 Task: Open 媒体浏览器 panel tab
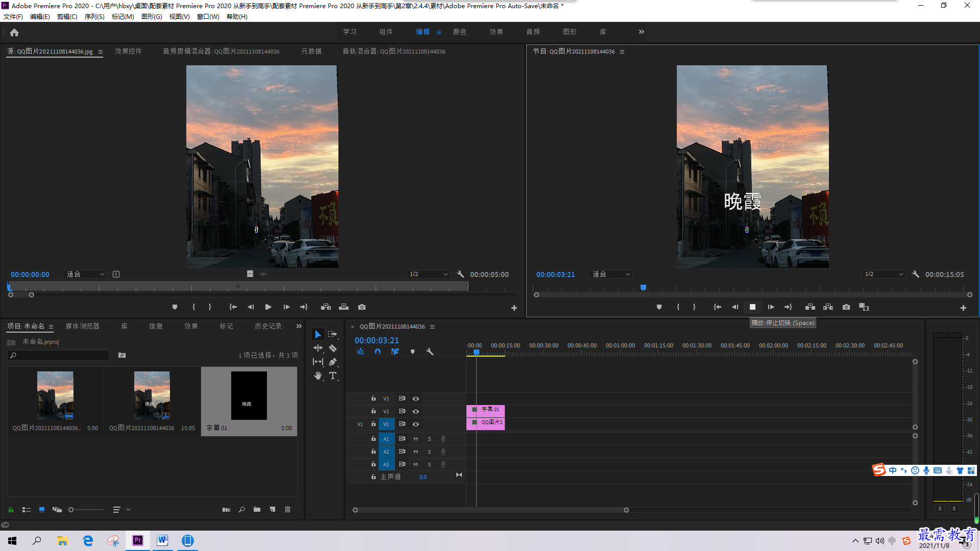click(82, 327)
